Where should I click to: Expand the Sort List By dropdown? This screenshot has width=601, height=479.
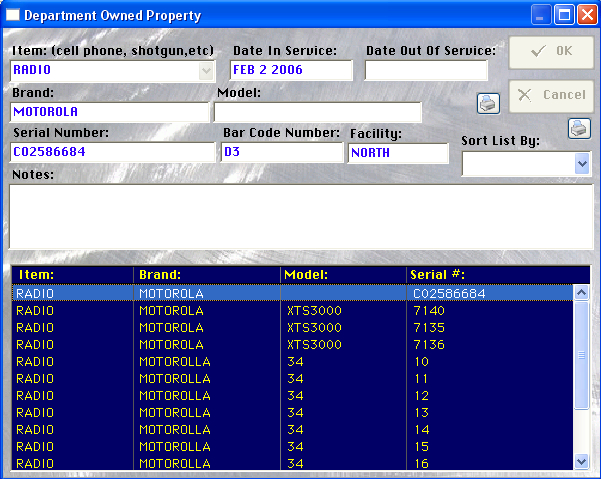[x=583, y=164]
